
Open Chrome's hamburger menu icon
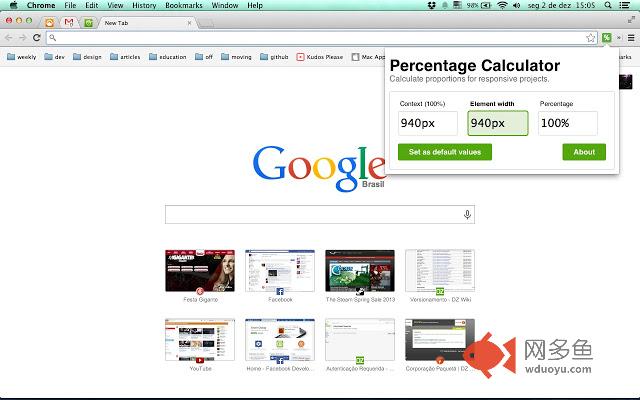click(x=631, y=38)
